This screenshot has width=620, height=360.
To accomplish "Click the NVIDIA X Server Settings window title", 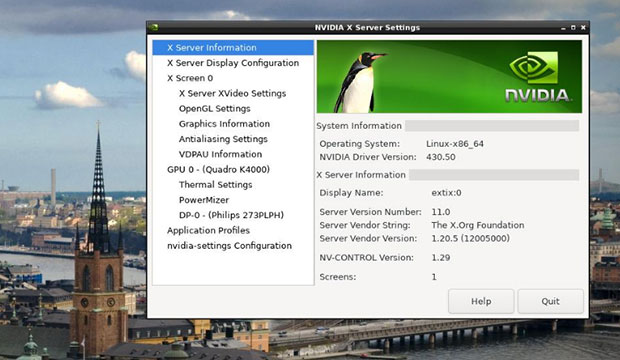I will (x=367, y=28).
